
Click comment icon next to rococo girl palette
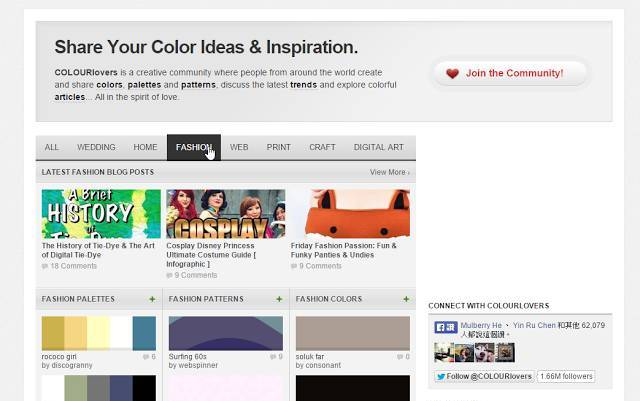[x=145, y=357]
